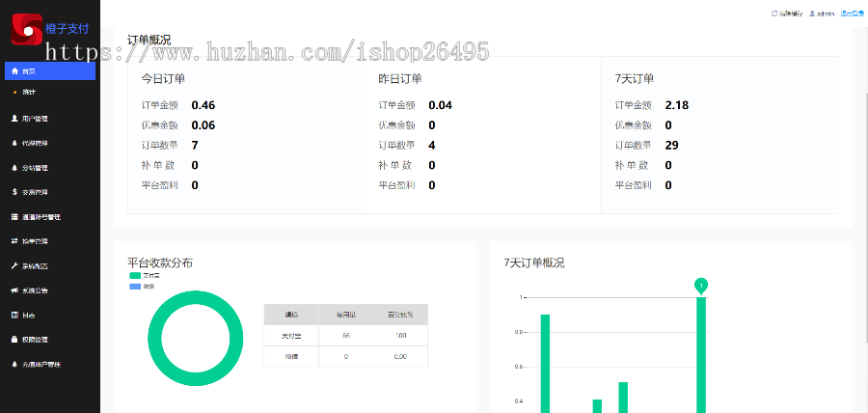Open the dollar sign icon for 交易管理
Image resolution: width=868 pixels, height=413 pixels.
pos(14,192)
